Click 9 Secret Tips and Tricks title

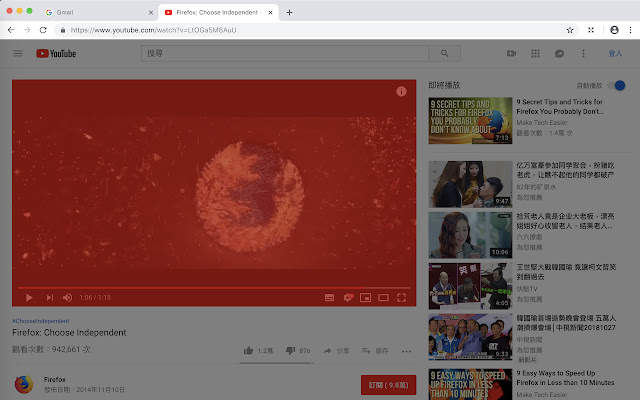(x=560, y=107)
